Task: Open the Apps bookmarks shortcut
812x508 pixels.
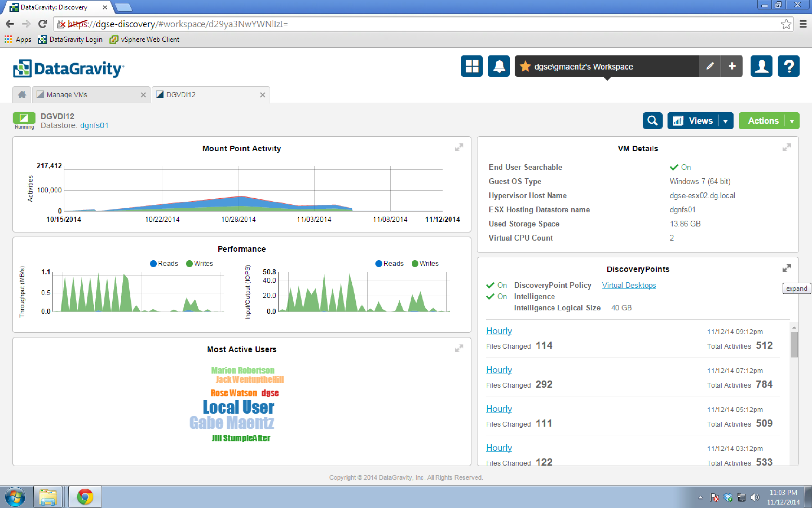Action: (x=18, y=39)
